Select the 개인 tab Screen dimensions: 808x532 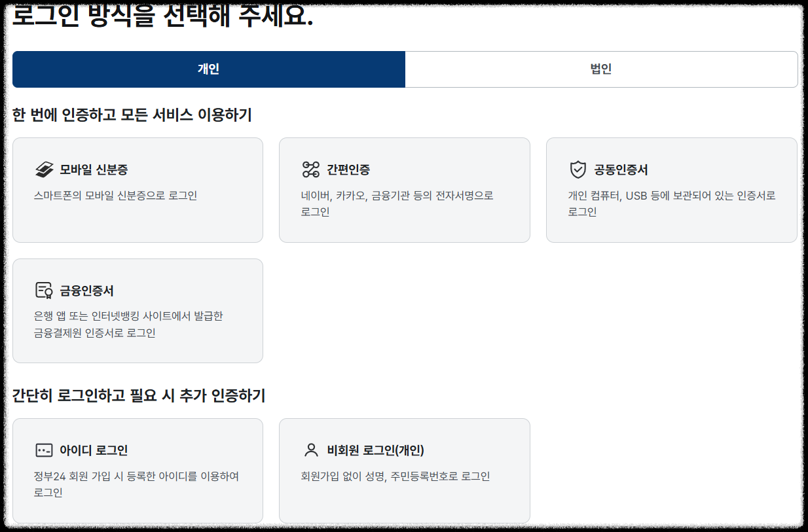coord(209,68)
